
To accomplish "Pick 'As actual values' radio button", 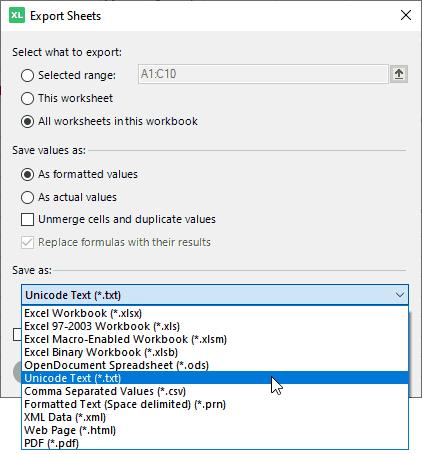I will [x=27, y=197].
